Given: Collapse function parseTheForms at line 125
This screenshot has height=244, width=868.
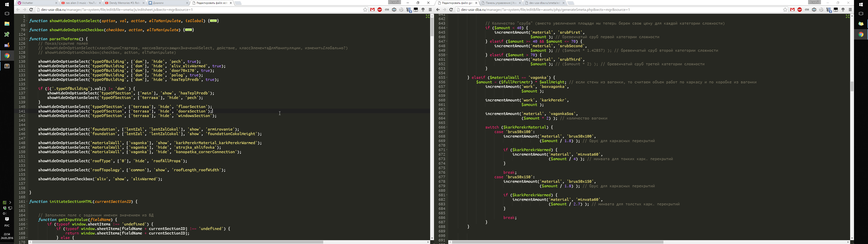Looking at the screenshot, I should 27,39.
